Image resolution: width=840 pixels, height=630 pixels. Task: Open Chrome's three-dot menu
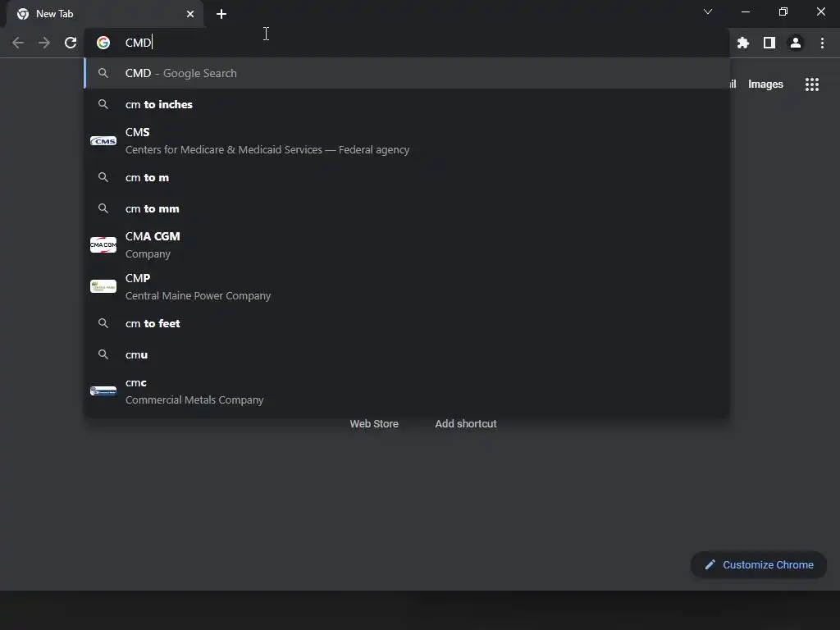822,43
